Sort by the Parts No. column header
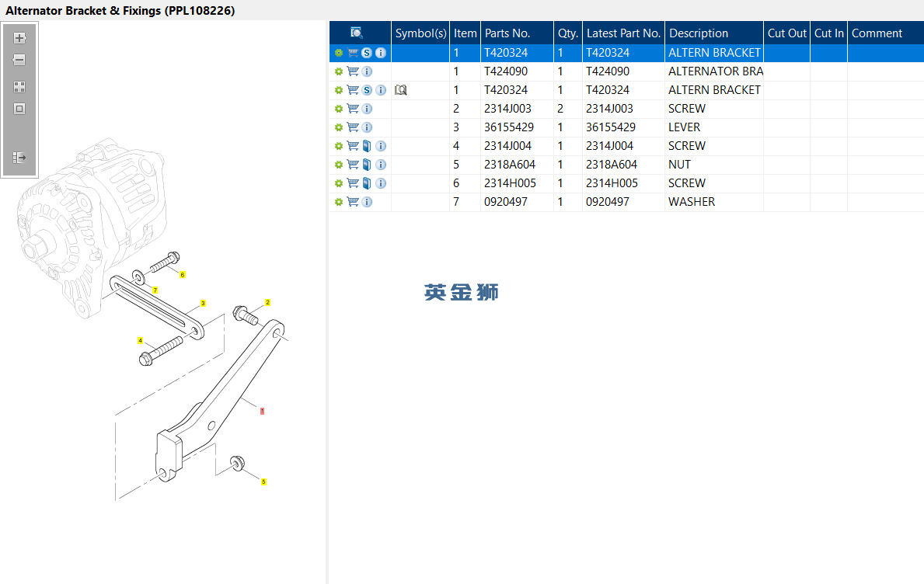The width and height of the screenshot is (924, 584). pyautogui.click(x=518, y=33)
